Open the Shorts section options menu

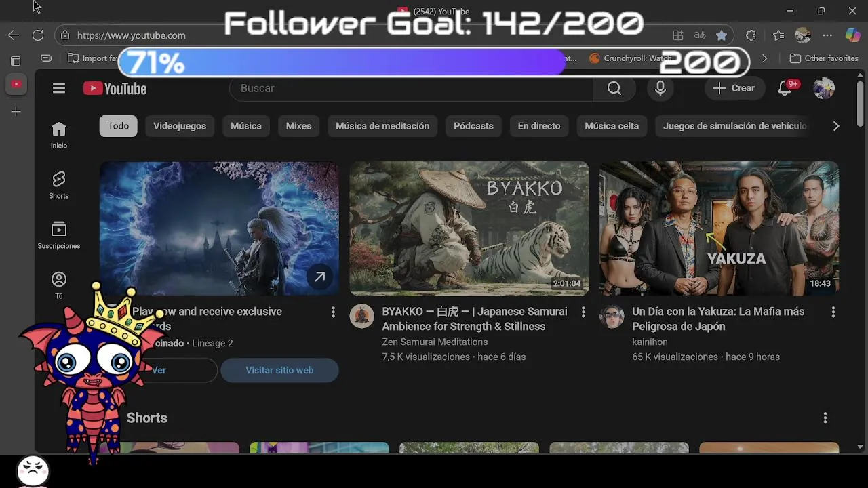click(825, 418)
